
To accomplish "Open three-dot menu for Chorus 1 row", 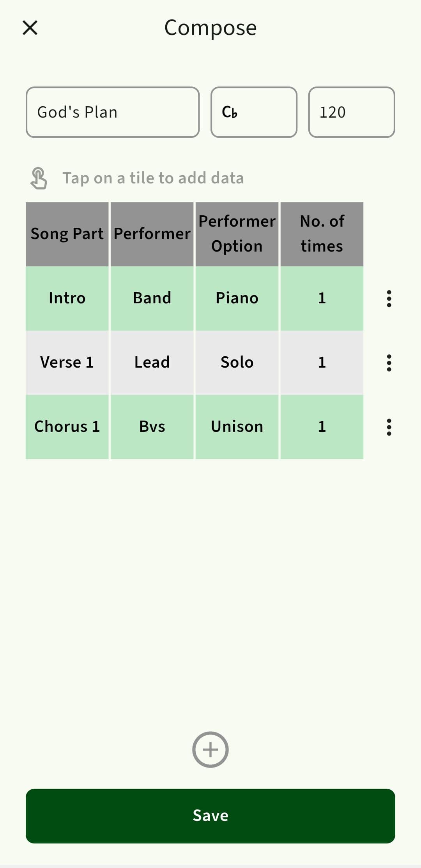I will (x=389, y=427).
